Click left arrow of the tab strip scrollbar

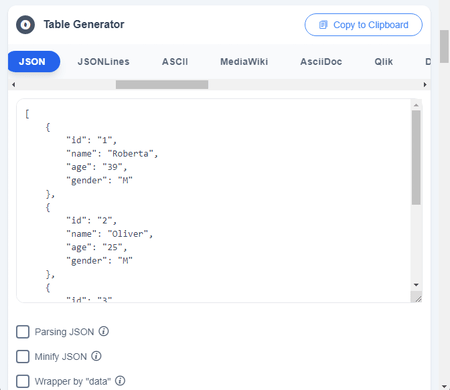click(x=13, y=85)
